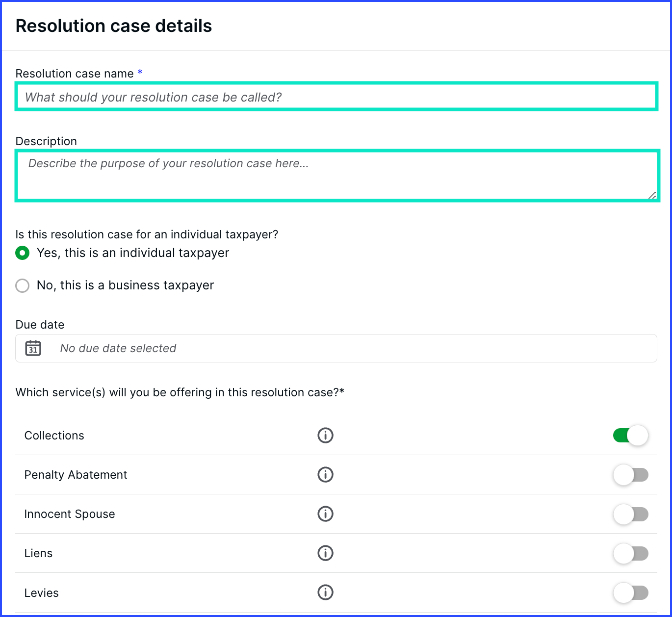Image resolution: width=672 pixels, height=617 pixels.
Task: Click the Resolution case details heading
Action: [114, 26]
